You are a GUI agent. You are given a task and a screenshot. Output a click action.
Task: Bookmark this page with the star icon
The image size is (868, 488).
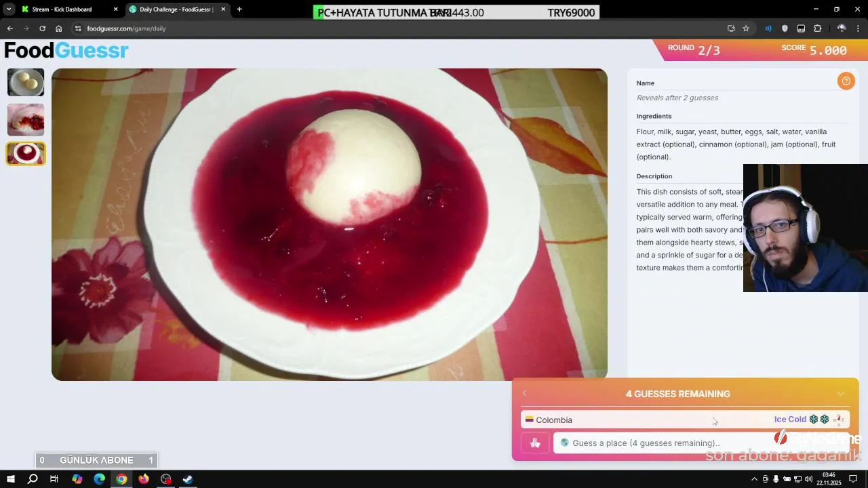(746, 28)
